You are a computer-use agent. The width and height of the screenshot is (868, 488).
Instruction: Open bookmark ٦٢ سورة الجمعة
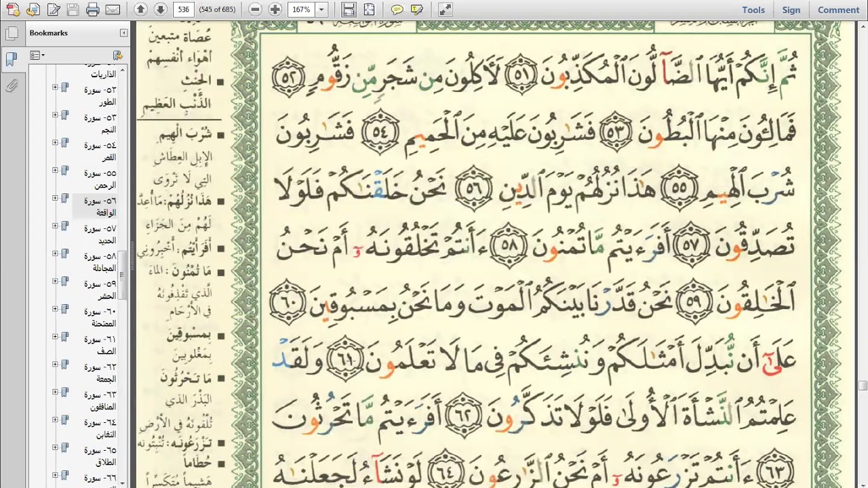(100, 373)
